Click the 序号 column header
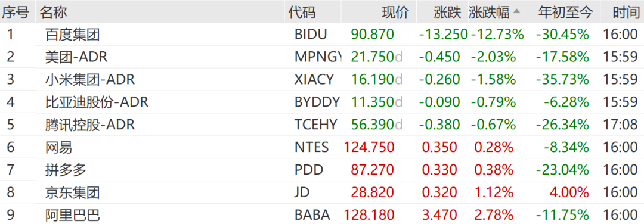Screen dimensions: 644x224 [16, 13]
